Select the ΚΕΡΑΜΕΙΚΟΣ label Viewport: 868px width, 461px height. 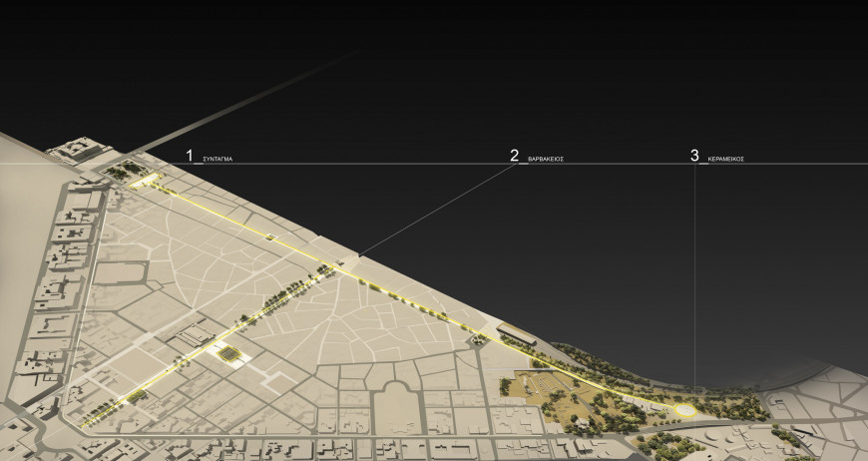point(725,159)
